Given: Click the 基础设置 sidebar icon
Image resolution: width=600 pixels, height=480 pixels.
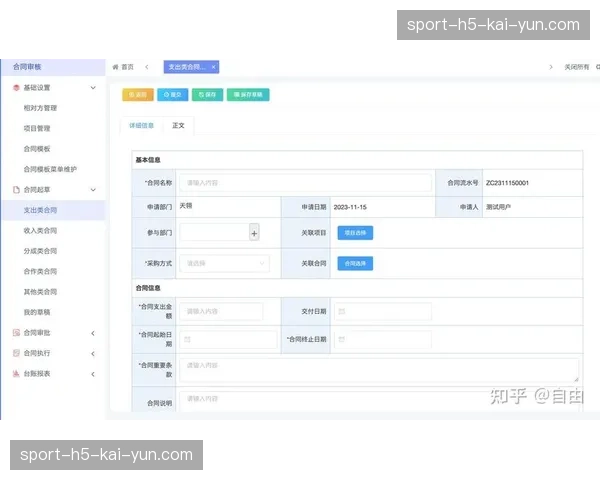Looking at the screenshot, I should coord(16,88).
